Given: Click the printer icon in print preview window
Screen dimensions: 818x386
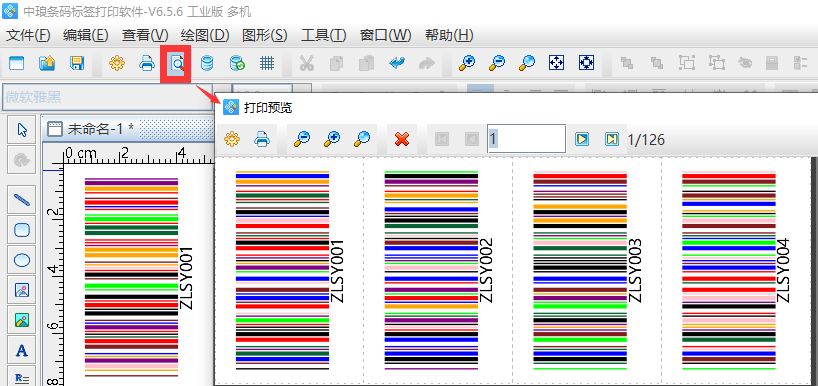Looking at the screenshot, I should click(x=262, y=139).
